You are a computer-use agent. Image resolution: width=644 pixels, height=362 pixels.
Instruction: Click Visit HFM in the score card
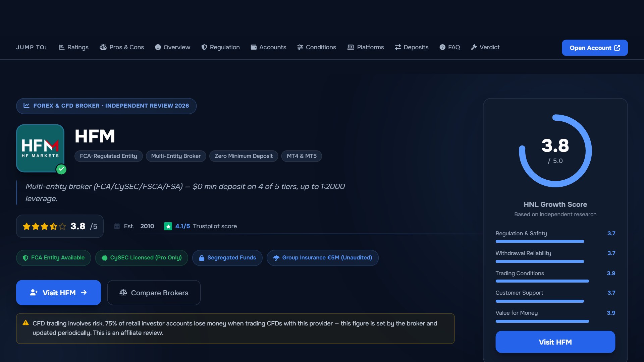click(555, 342)
